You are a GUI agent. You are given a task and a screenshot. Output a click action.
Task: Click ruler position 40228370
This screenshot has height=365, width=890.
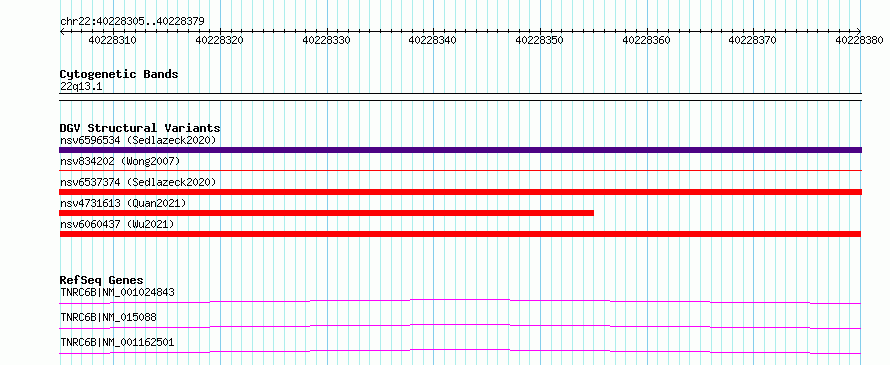753,40
